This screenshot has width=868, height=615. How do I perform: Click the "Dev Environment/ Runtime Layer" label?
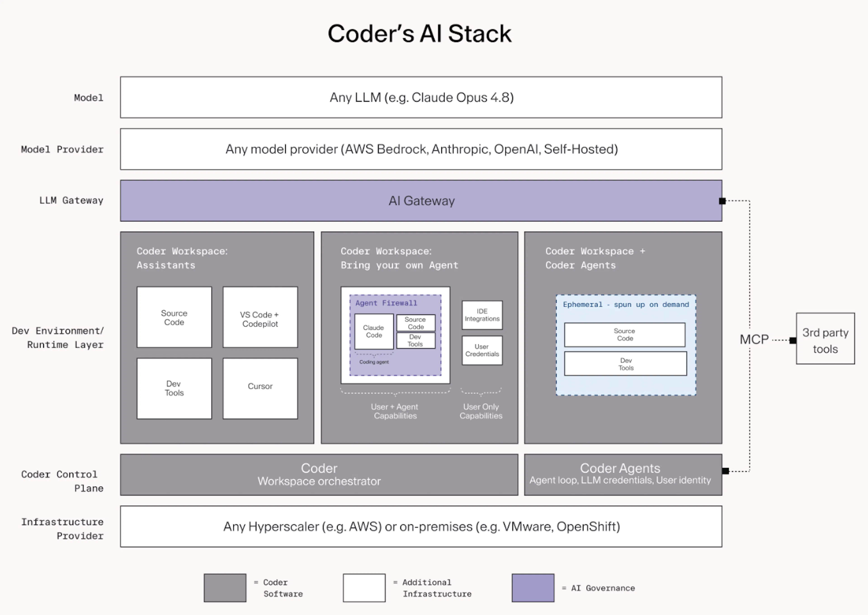(57, 338)
